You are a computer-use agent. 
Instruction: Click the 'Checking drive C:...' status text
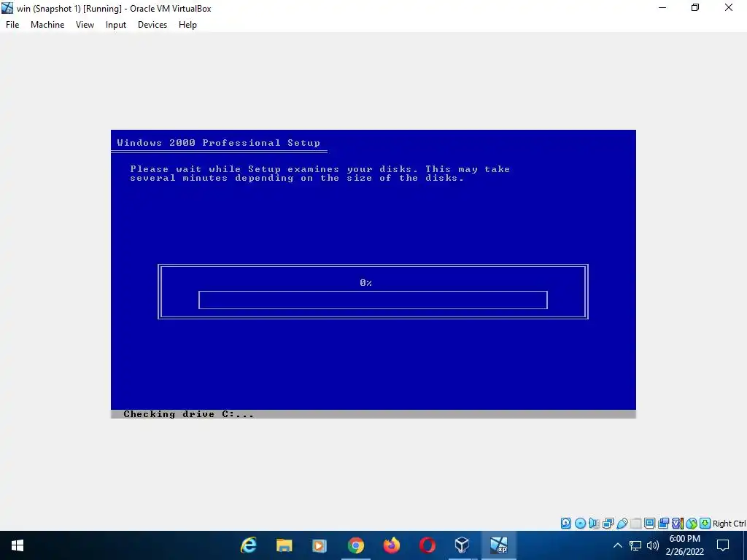(x=189, y=414)
